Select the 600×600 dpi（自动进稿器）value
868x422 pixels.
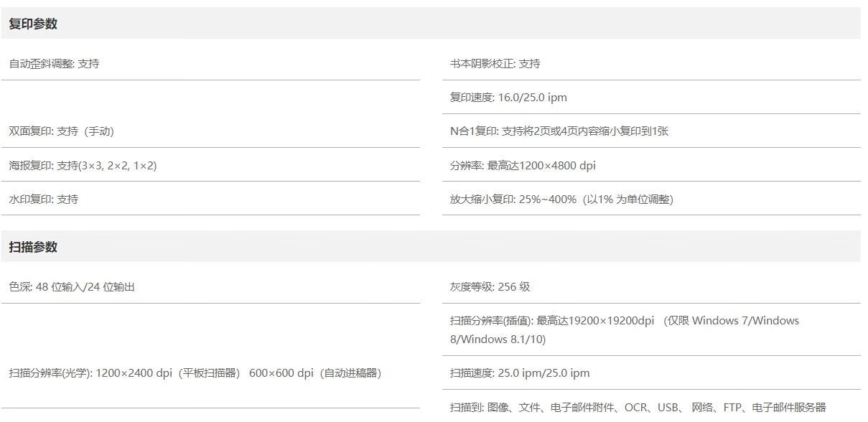click(315, 372)
